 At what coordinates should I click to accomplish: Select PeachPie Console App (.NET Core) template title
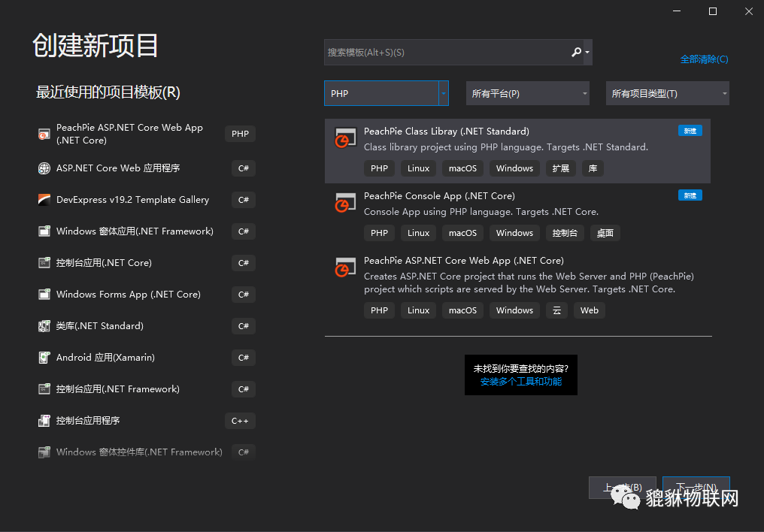tap(439, 196)
